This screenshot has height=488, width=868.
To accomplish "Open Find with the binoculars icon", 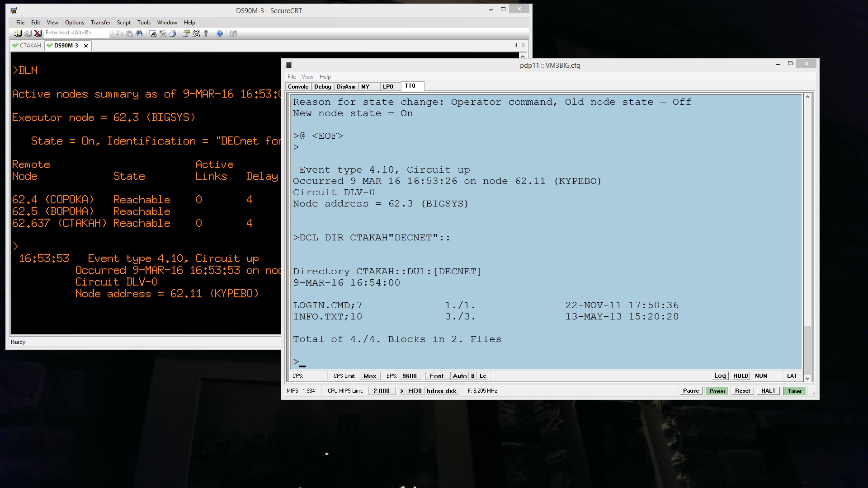I will pyautogui.click(x=139, y=33).
